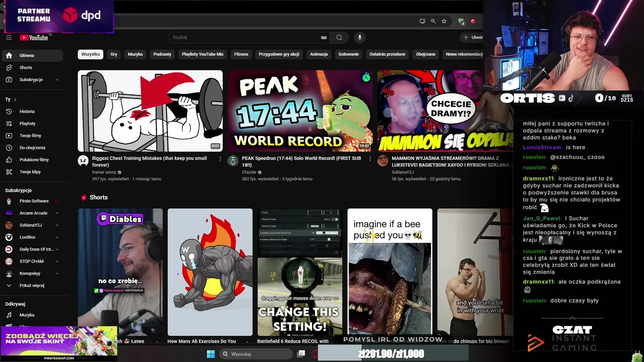Click the taskbar Wyszukaj search box
Viewport: 644px width, 362px height.
point(255,354)
